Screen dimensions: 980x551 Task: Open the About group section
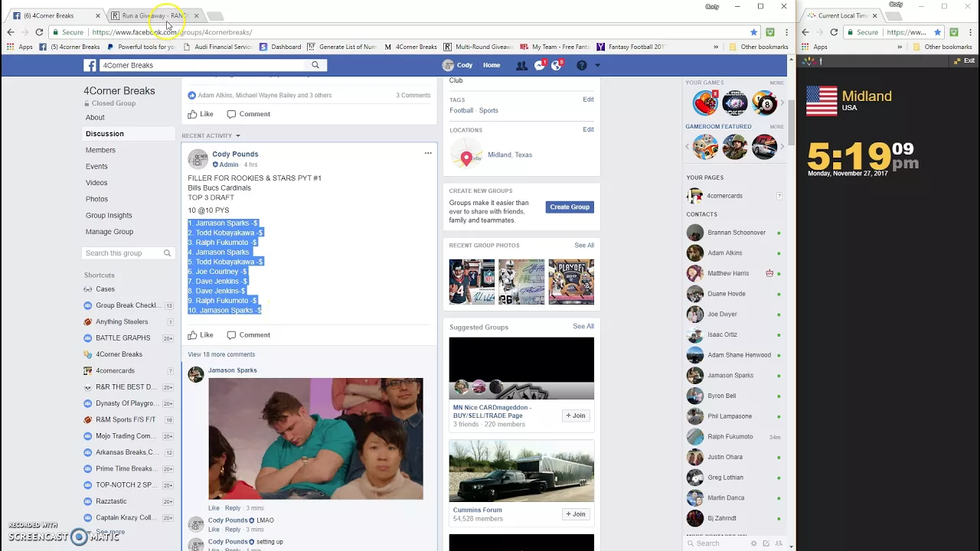pyautogui.click(x=95, y=117)
